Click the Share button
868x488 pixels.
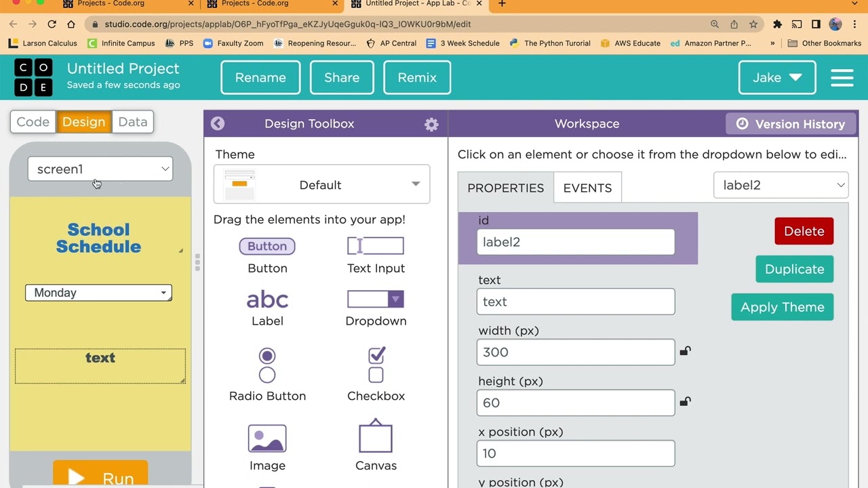point(342,77)
